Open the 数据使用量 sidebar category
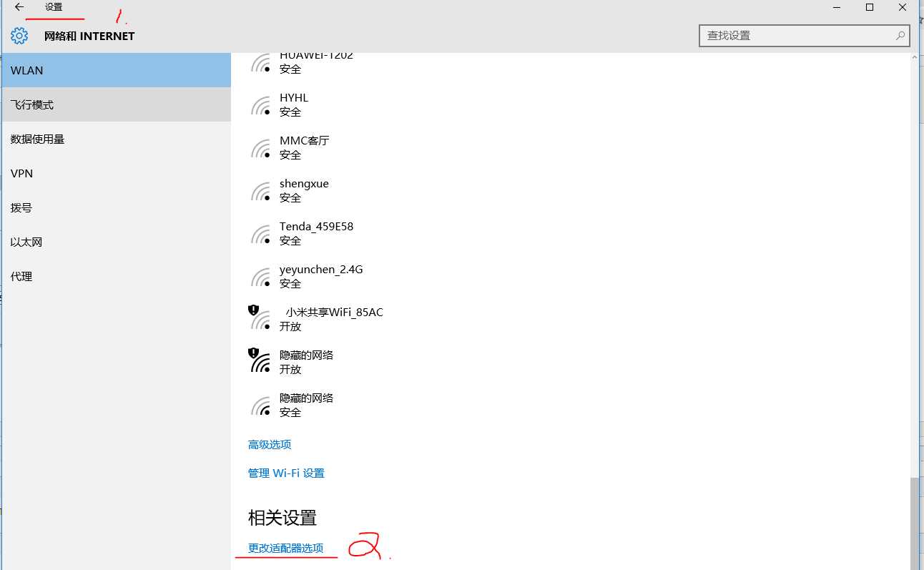This screenshot has height=570, width=924. pos(116,139)
